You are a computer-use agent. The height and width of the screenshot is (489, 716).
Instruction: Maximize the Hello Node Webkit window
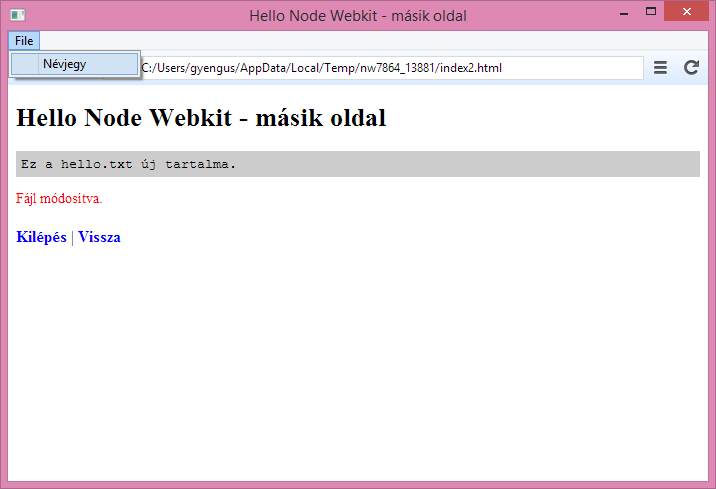tap(651, 13)
